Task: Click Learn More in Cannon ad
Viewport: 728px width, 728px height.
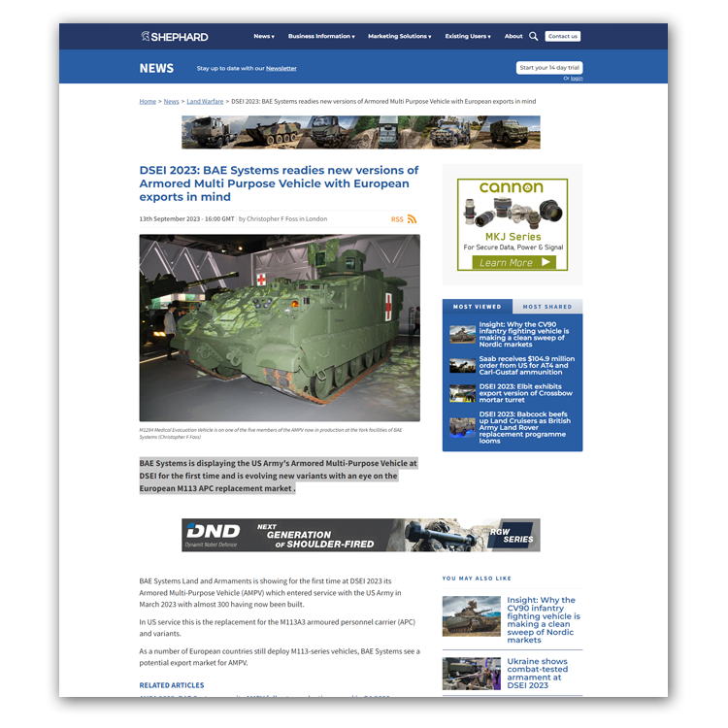Action: 513,263
